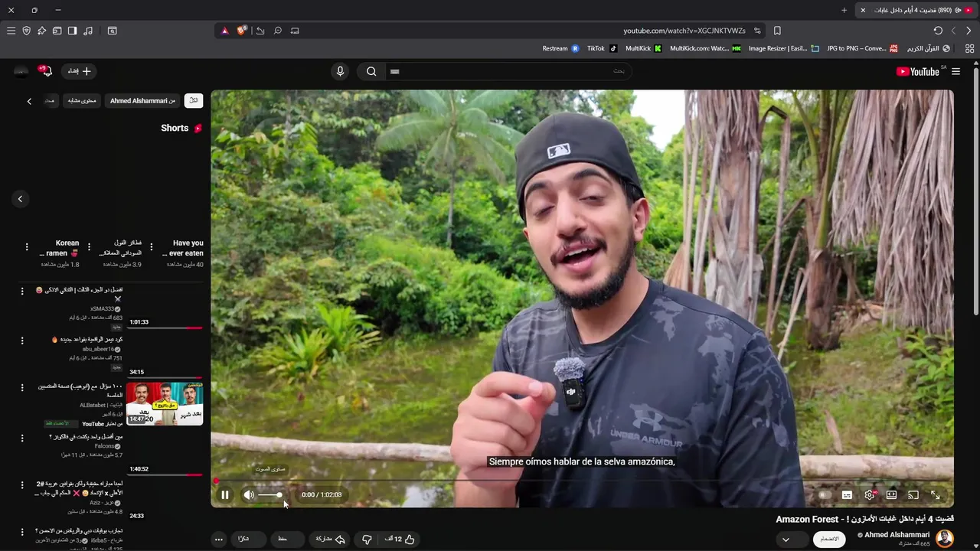980x551 pixels.
Task: Click the browser address bar URL
Action: coord(684,31)
